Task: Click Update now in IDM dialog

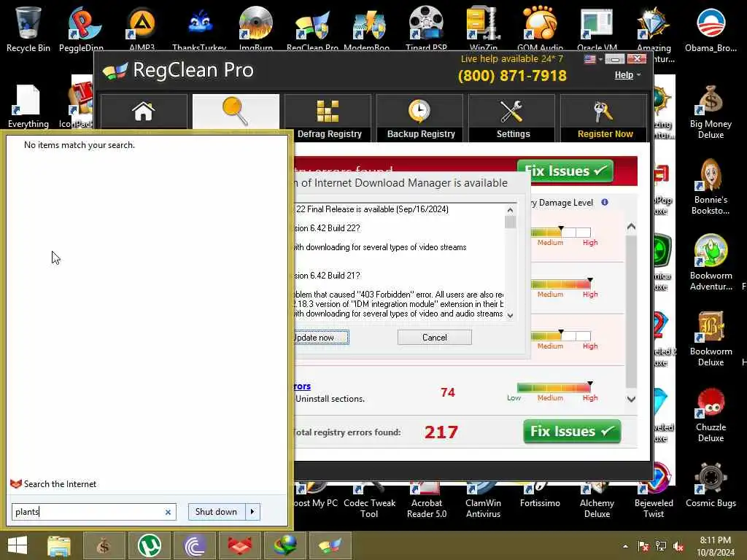Action: pos(321,338)
